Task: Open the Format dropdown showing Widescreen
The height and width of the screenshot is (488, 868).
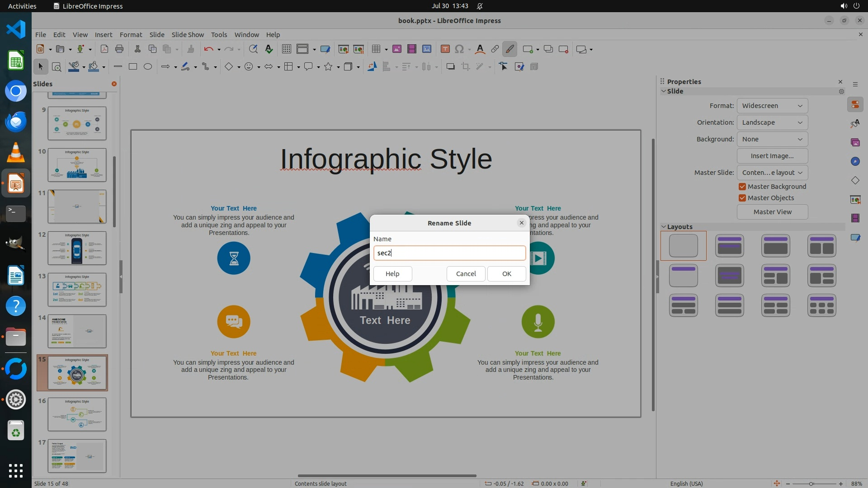Action: pyautogui.click(x=772, y=106)
